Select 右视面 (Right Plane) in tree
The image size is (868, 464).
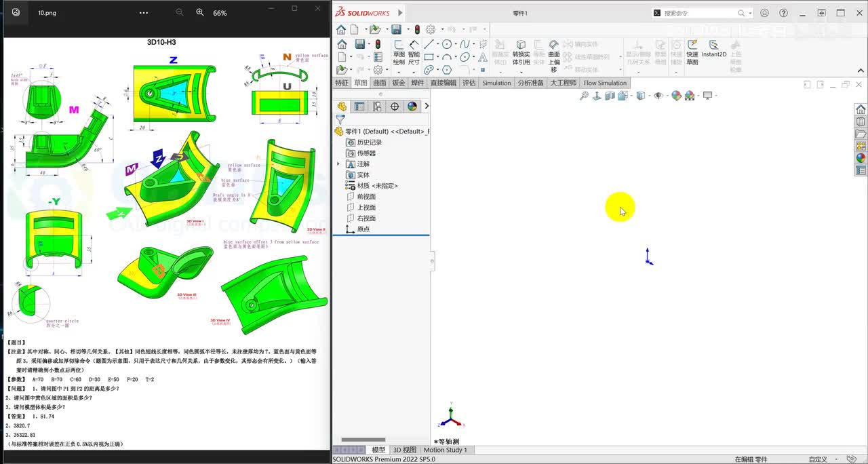pyautogui.click(x=366, y=218)
